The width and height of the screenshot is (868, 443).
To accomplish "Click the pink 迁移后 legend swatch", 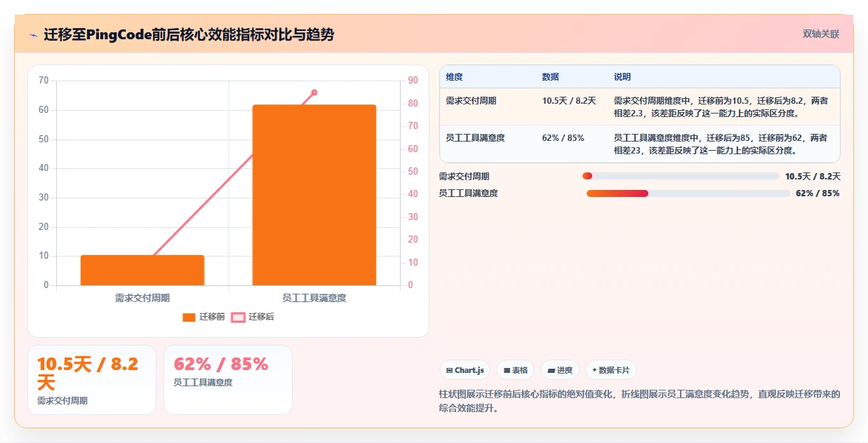I will click(x=238, y=318).
